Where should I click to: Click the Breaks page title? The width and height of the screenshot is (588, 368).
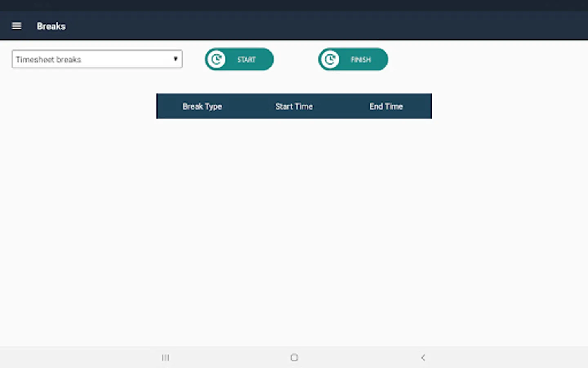click(x=51, y=26)
